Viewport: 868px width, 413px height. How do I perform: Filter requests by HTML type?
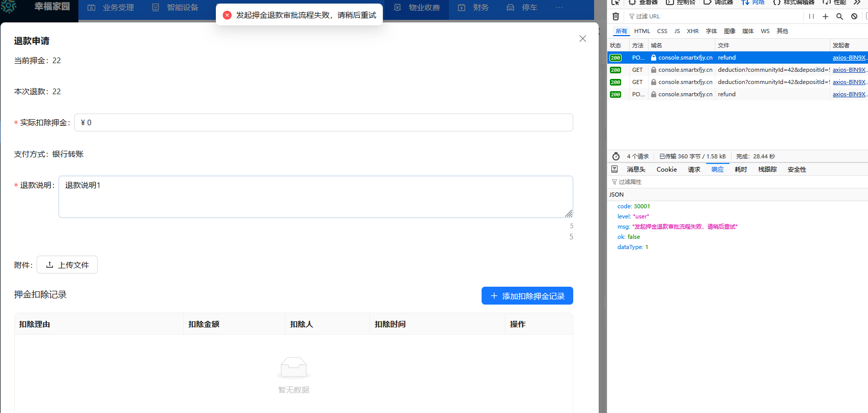[x=642, y=31]
